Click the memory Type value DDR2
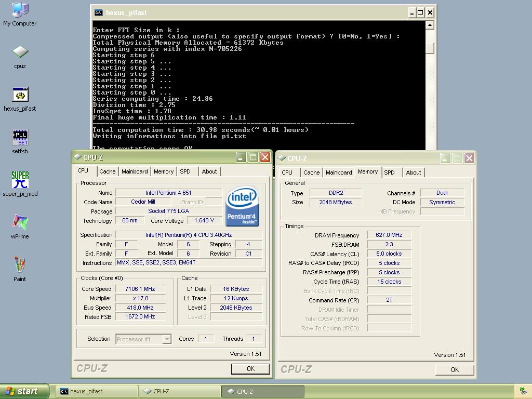Viewport: 532px width, 399px height. (x=336, y=193)
